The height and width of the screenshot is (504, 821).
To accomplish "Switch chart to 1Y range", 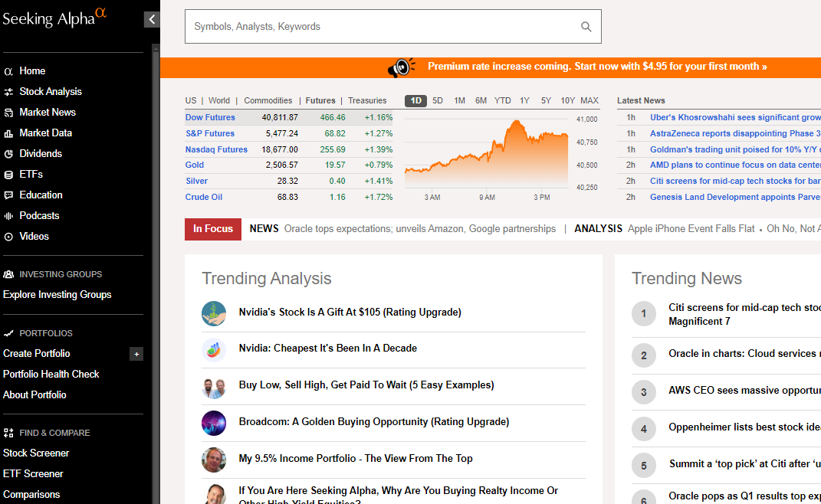I will pyautogui.click(x=524, y=100).
